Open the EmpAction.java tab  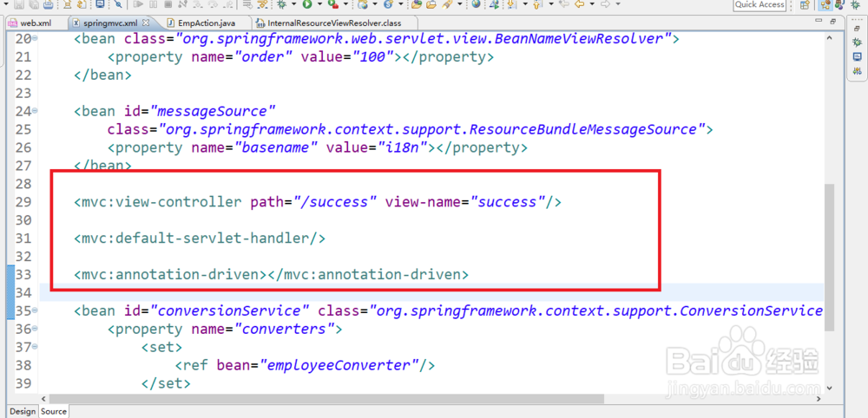[x=207, y=23]
